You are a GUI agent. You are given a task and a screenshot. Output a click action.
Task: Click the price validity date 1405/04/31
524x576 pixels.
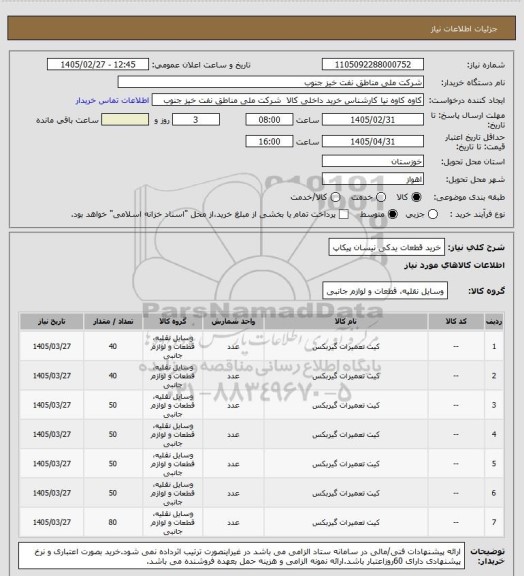[373, 141]
